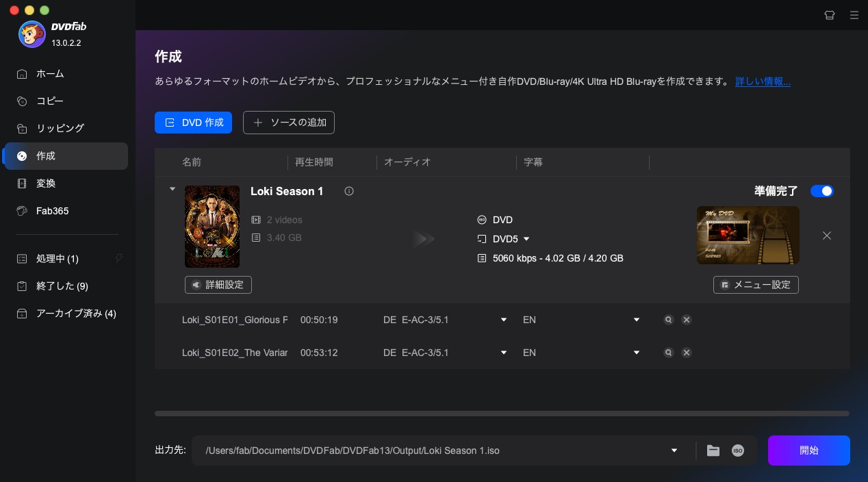The height and width of the screenshot is (482, 868).
Task: Open audio dropdown for Loki_S01E01
Action: 504,320
